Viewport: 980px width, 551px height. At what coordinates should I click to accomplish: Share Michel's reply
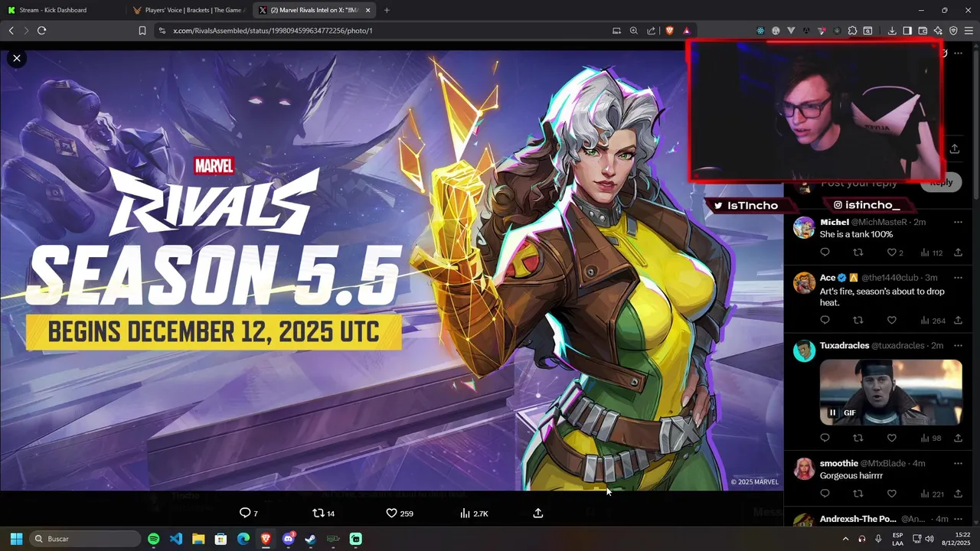tap(958, 253)
